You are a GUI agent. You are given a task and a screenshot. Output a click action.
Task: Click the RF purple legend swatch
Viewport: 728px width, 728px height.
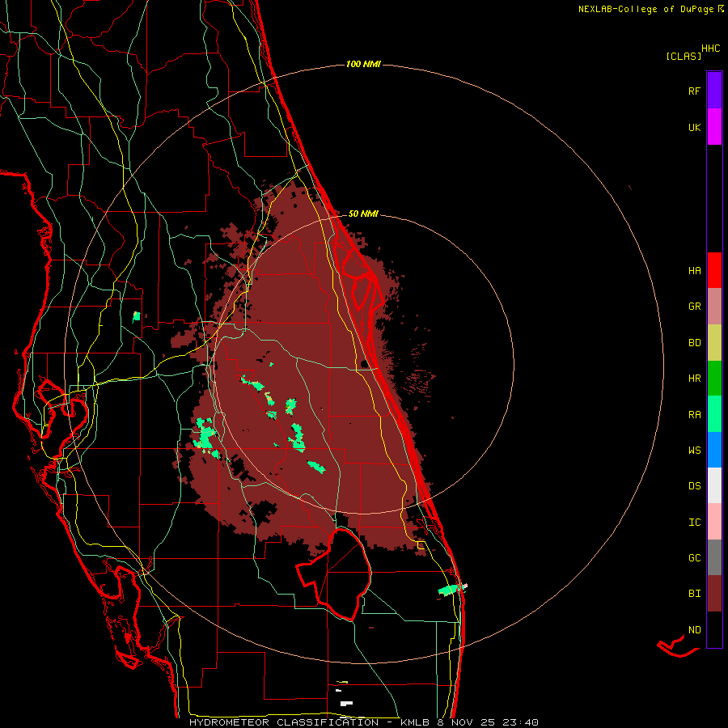coord(714,91)
